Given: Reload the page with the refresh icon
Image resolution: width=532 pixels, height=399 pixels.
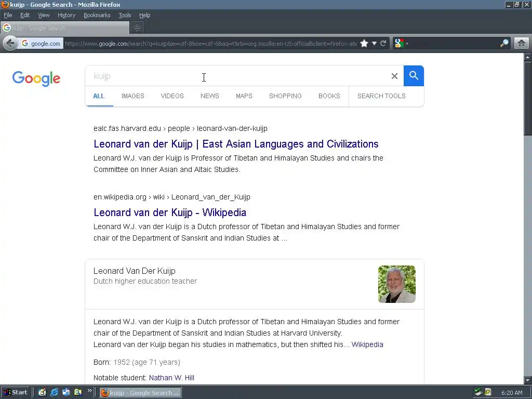Looking at the screenshot, I should pyautogui.click(x=383, y=44).
